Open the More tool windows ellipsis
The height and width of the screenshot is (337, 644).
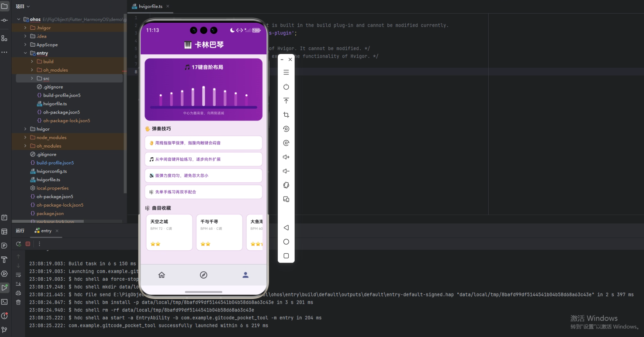tap(4, 52)
